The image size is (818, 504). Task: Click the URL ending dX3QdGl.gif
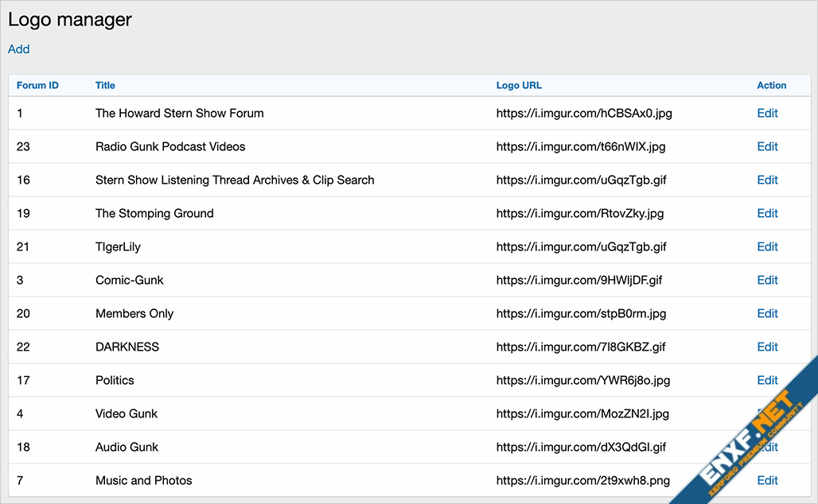[x=581, y=447]
